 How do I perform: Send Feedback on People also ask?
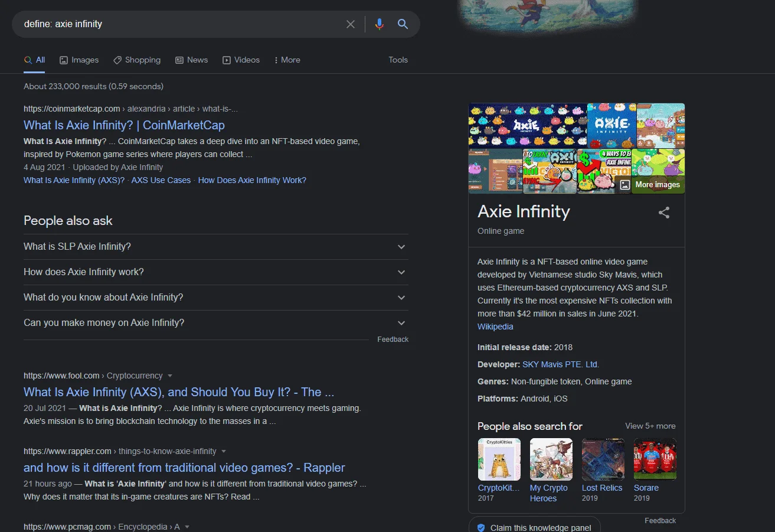393,340
